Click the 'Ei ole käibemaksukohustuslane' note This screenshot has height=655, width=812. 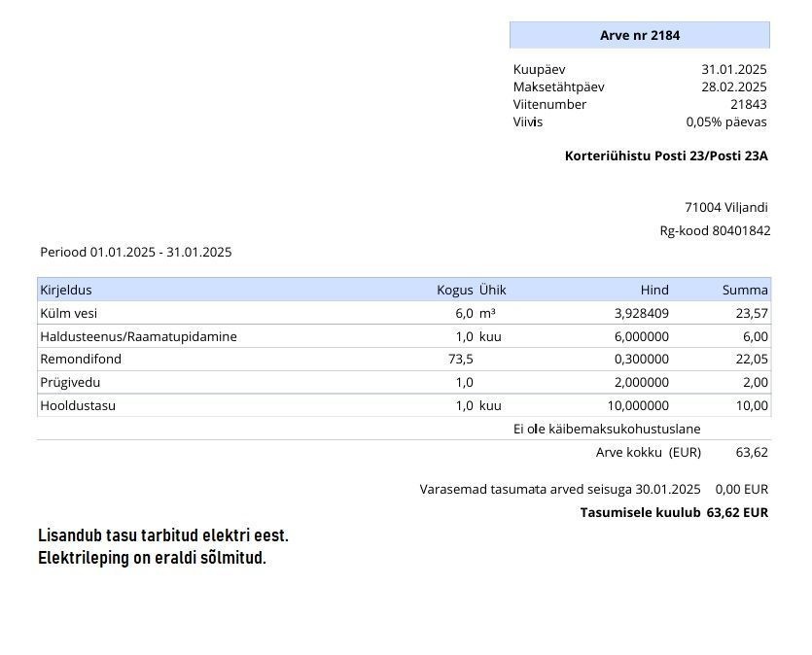tap(607, 429)
